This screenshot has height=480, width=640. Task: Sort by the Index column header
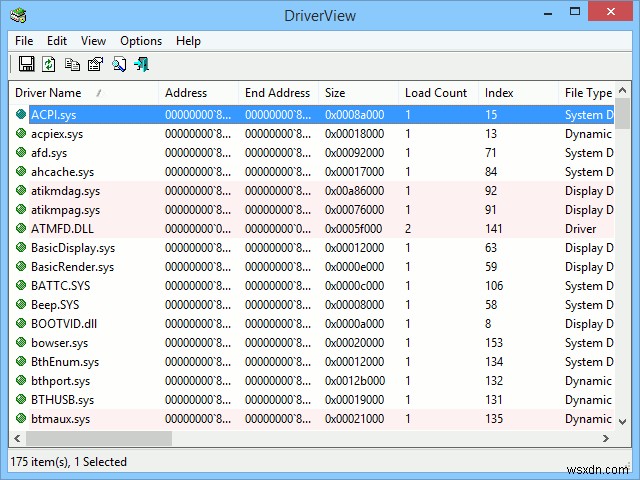(518, 93)
